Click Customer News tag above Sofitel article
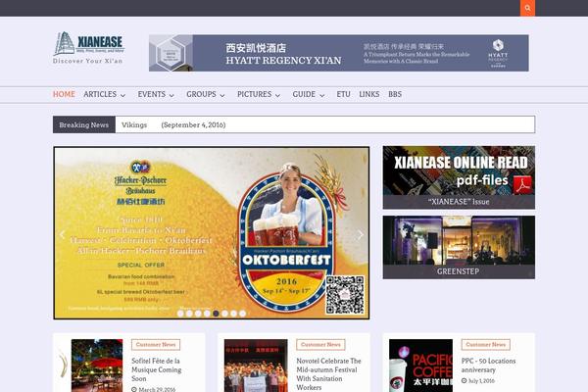This screenshot has width=588, height=392. (156, 345)
